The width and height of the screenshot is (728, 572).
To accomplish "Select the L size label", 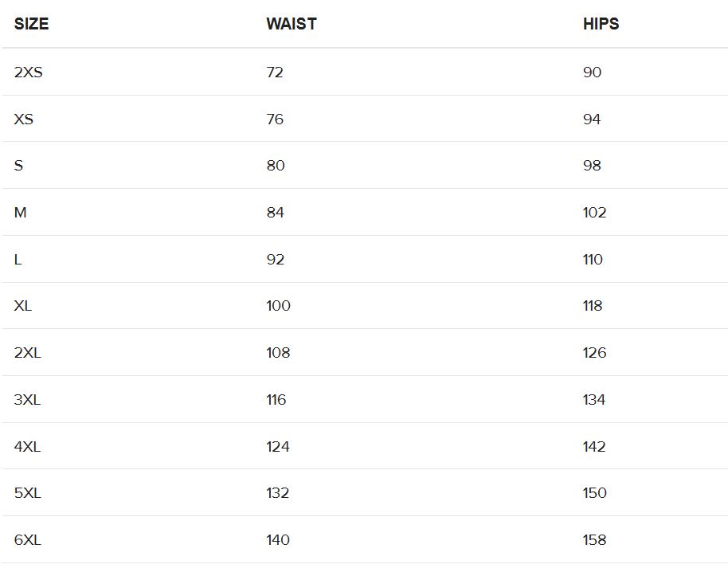I will [x=18, y=260].
